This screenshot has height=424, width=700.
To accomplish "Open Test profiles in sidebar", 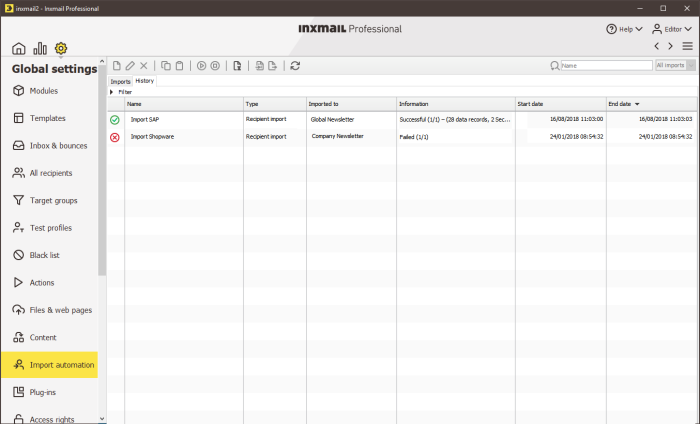I will point(49,228).
